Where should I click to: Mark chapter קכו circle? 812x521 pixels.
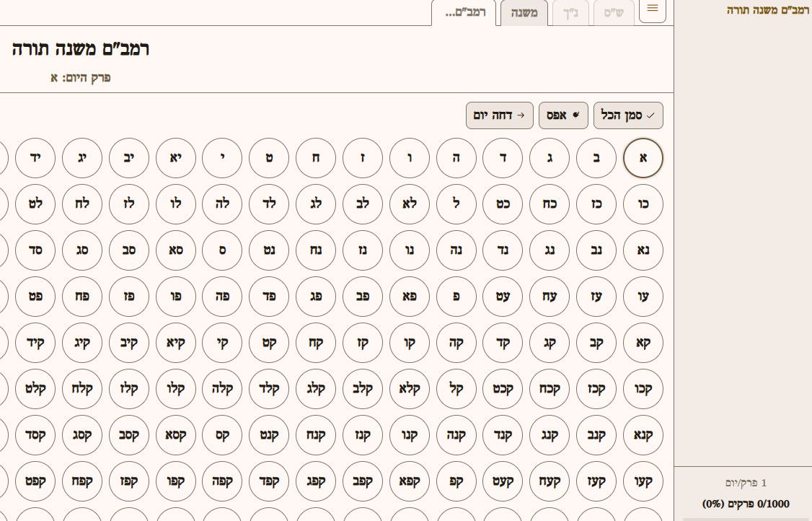coord(643,388)
